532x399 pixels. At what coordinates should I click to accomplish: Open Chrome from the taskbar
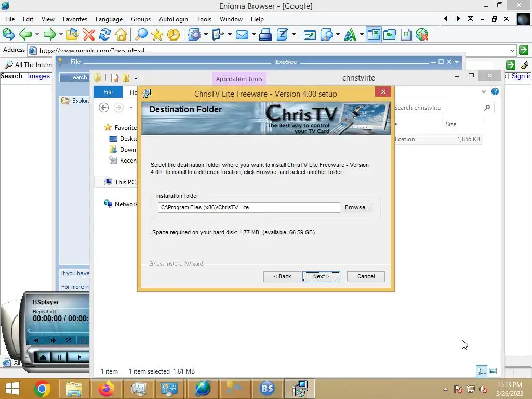pos(42,389)
